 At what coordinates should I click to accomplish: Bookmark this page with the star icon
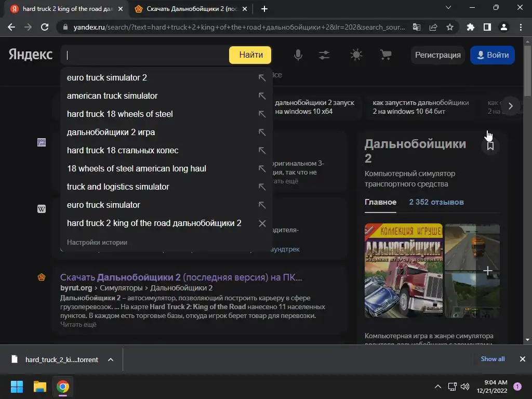tap(450, 27)
